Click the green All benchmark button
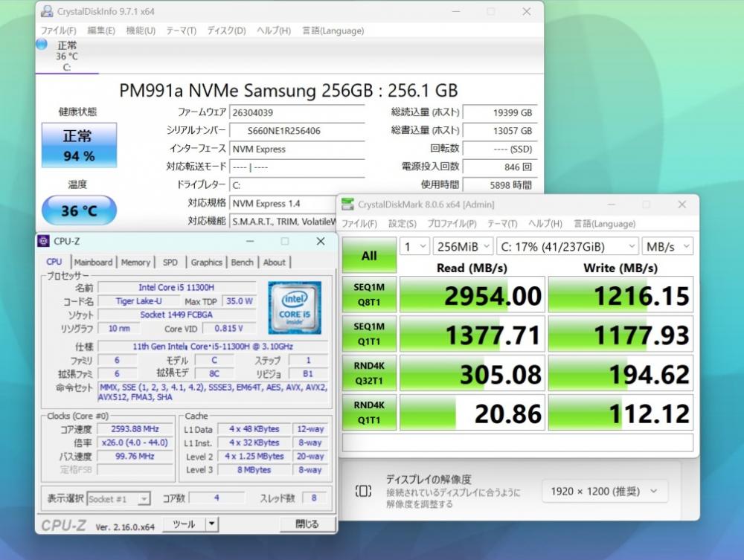The width and height of the screenshot is (744, 560). click(369, 255)
